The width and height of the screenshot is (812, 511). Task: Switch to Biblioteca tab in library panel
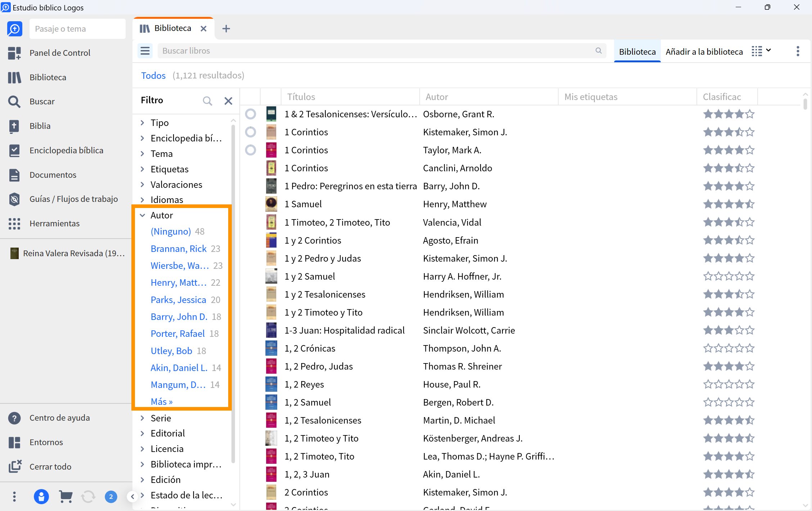point(637,52)
